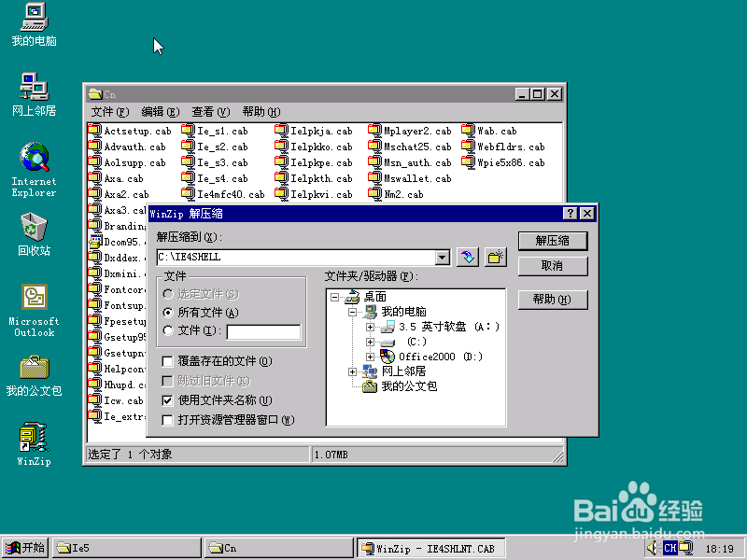Select Ie_s1.cab file icon

[x=189, y=131]
